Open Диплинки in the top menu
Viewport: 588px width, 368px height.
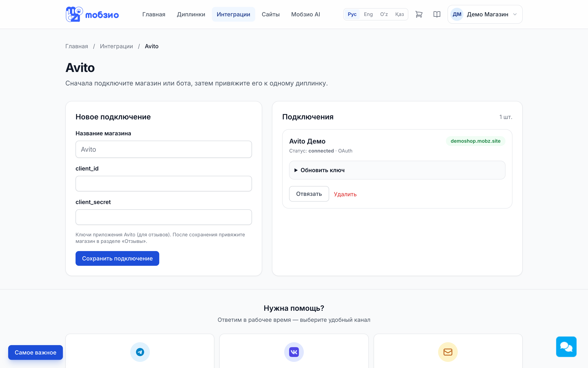(191, 14)
